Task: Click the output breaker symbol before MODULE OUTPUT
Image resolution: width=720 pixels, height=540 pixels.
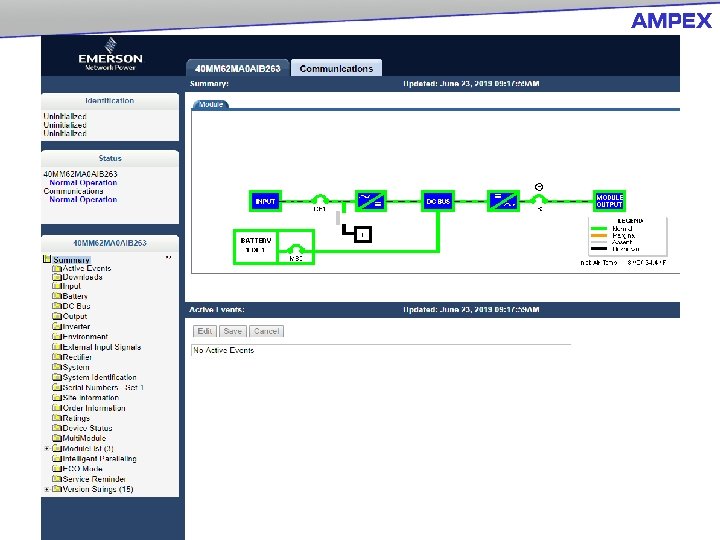Action: [x=539, y=200]
